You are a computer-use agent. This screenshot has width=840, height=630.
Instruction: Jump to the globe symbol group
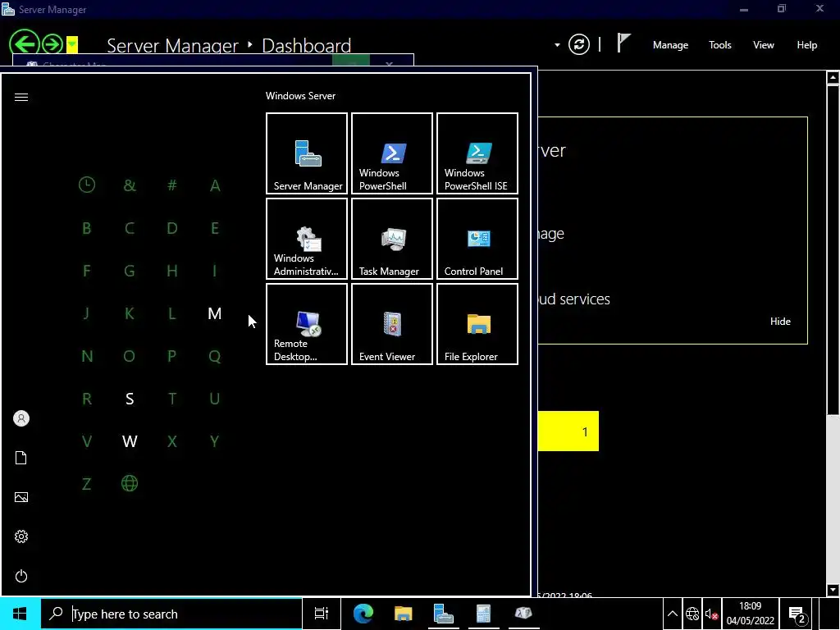pyautogui.click(x=129, y=483)
